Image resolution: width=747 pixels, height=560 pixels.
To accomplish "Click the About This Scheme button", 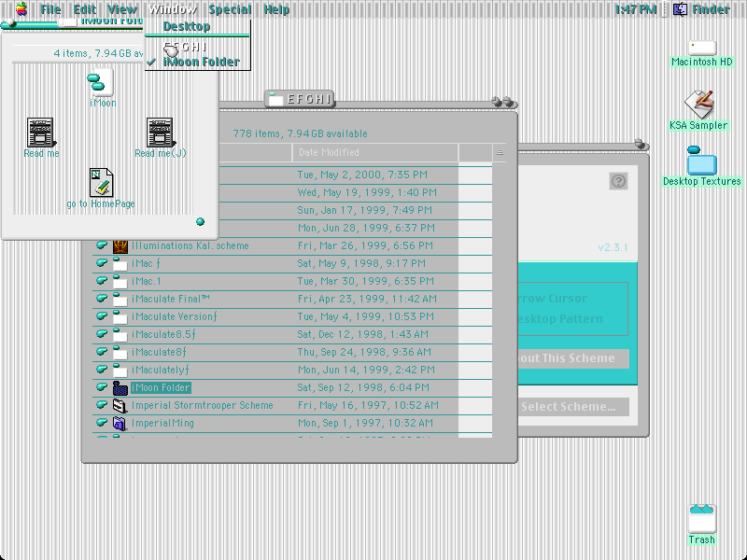I will [573, 358].
